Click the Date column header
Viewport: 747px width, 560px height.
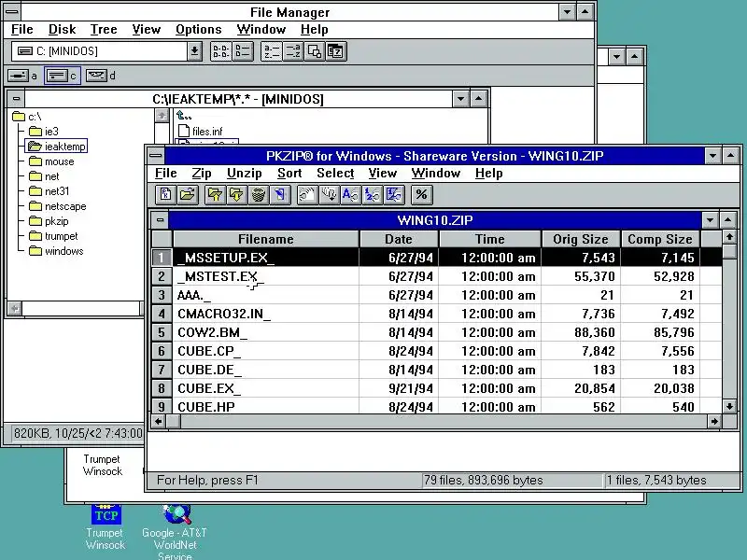[x=399, y=239]
